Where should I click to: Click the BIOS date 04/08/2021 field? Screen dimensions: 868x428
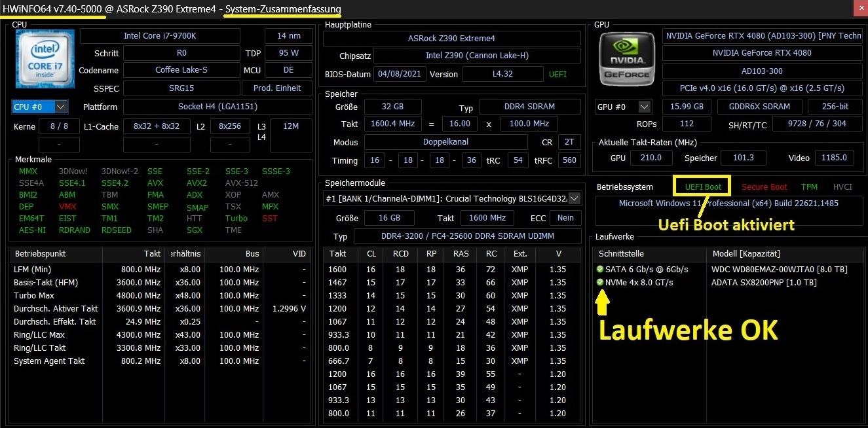(400, 74)
